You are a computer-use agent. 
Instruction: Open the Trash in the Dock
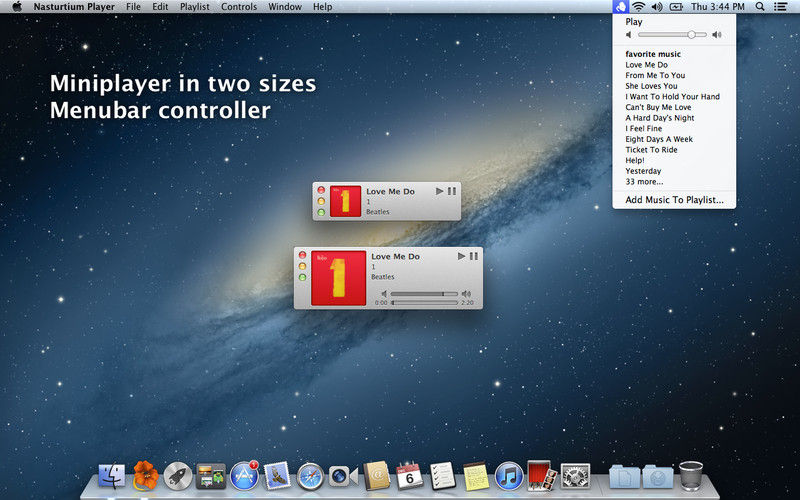(691, 476)
